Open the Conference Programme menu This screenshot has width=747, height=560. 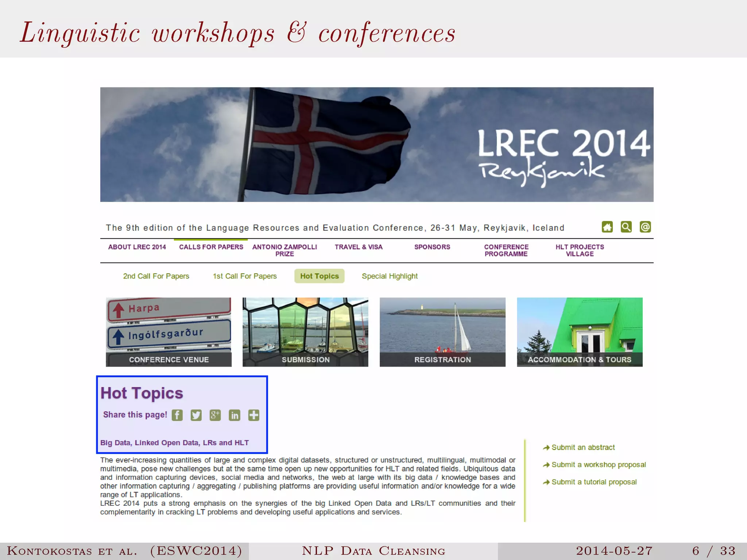[506, 250]
